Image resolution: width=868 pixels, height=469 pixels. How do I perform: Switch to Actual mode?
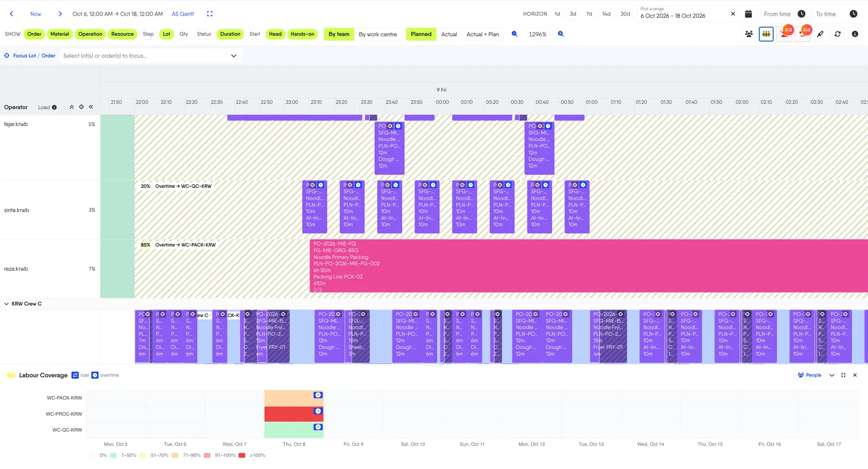tap(449, 34)
